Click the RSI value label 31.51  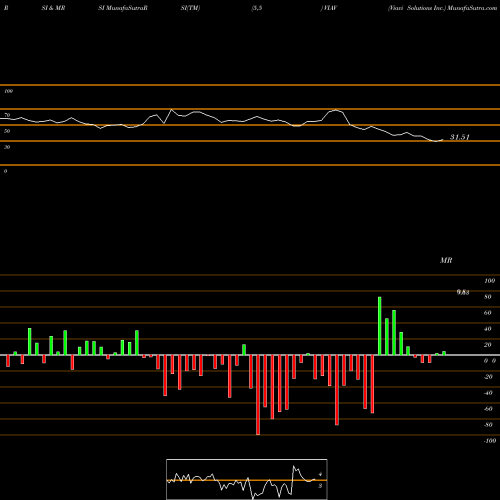tap(460, 137)
